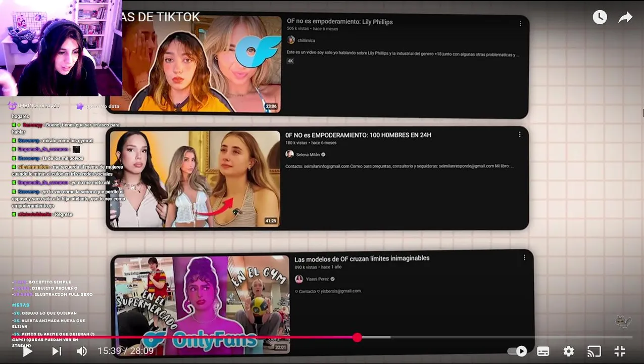Click the '506 k vistas · hace 6 meses' text

tap(312, 29)
